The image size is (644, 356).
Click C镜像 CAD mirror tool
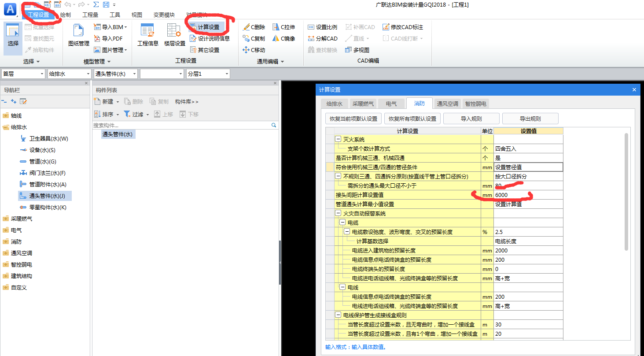283,38
